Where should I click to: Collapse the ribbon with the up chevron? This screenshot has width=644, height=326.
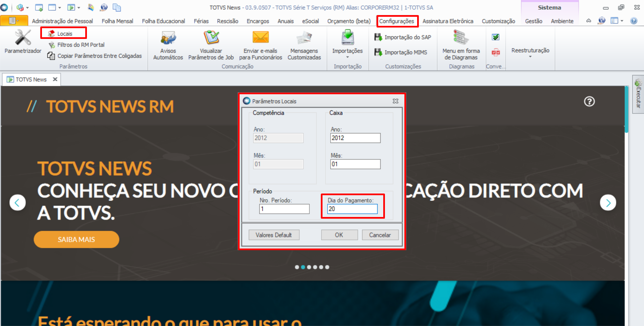(589, 21)
